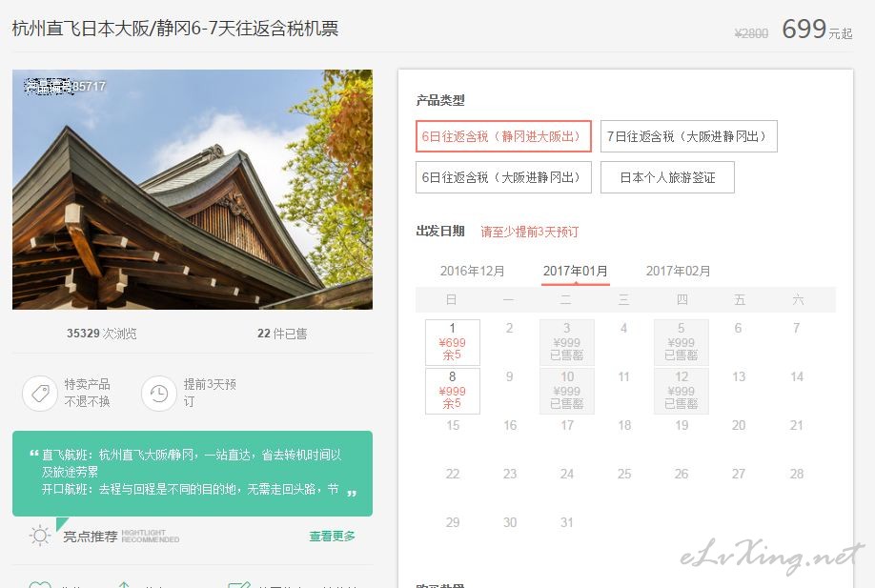Click sold-out January 10 date cell

[x=567, y=391]
